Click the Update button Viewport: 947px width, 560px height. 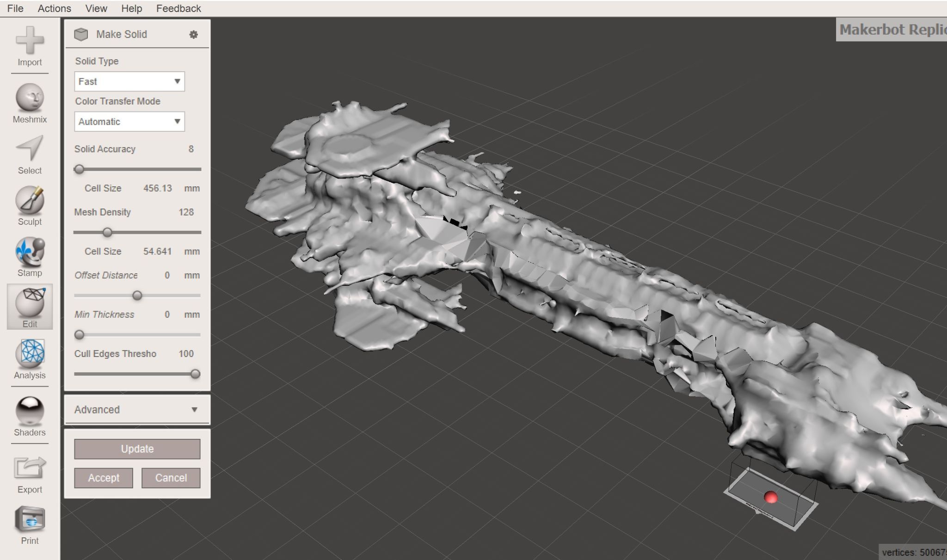click(137, 449)
